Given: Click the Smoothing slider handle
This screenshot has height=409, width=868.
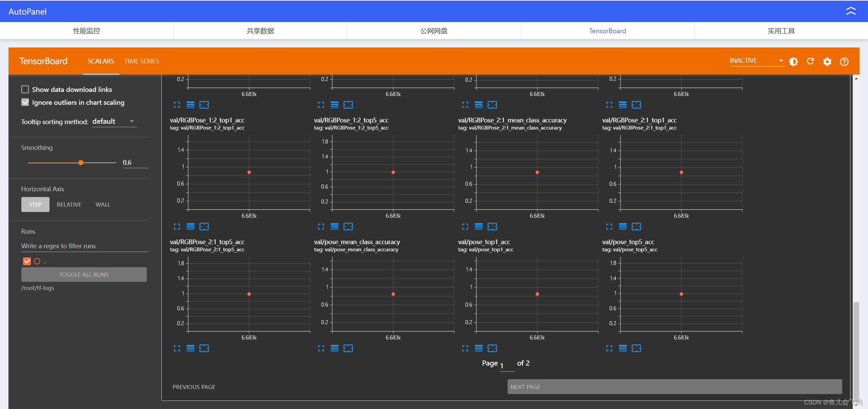Looking at the screenshot, I should [81, 163].
